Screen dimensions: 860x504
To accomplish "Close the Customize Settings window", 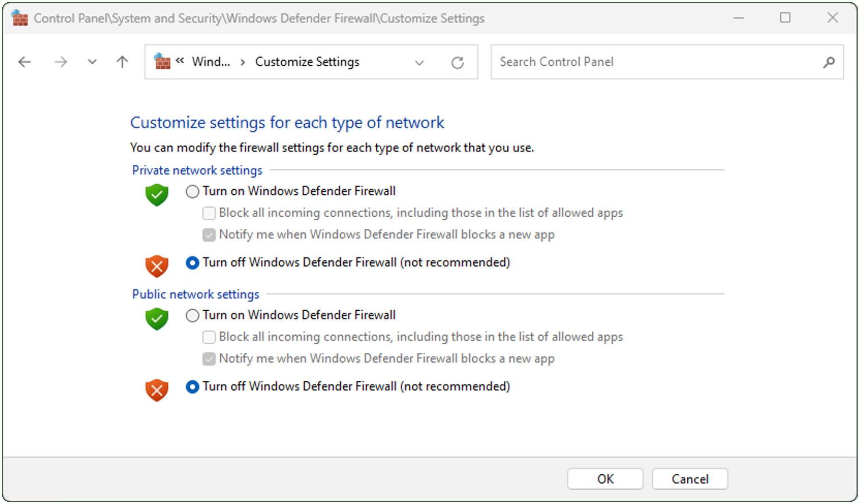I will 833,18.
